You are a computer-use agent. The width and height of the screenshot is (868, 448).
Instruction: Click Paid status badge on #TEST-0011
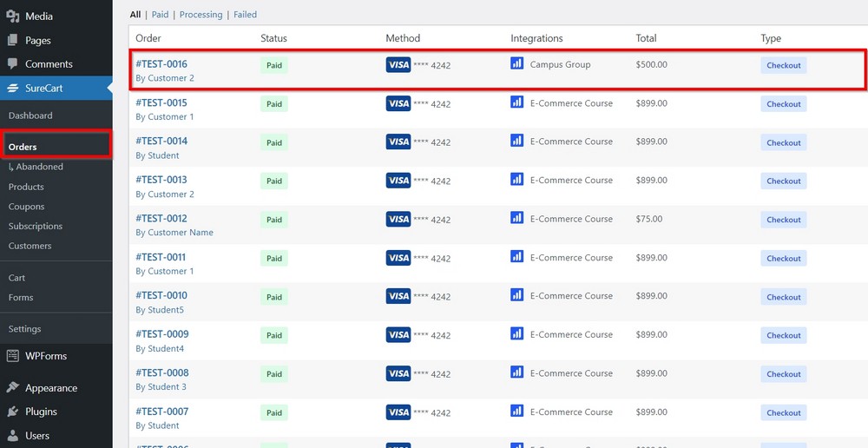pyautogui.click(x=274, y=258)
